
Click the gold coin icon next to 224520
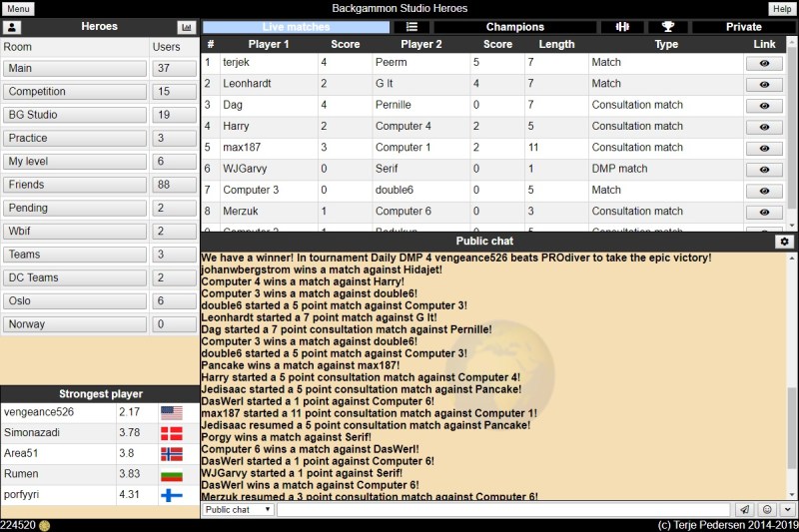tap(44, 525)
